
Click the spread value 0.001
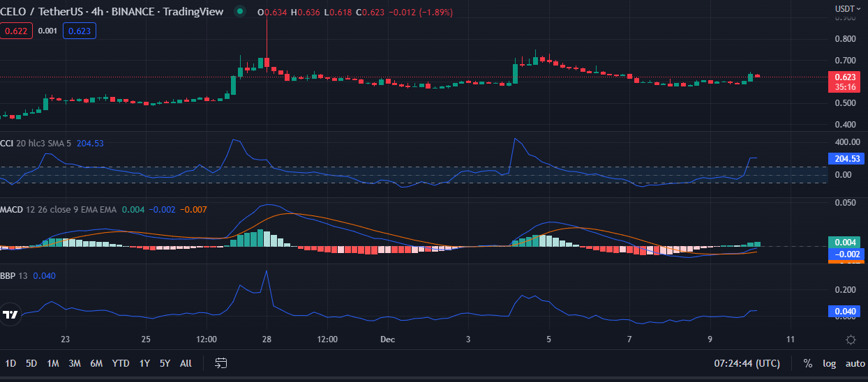coord(47,31)
